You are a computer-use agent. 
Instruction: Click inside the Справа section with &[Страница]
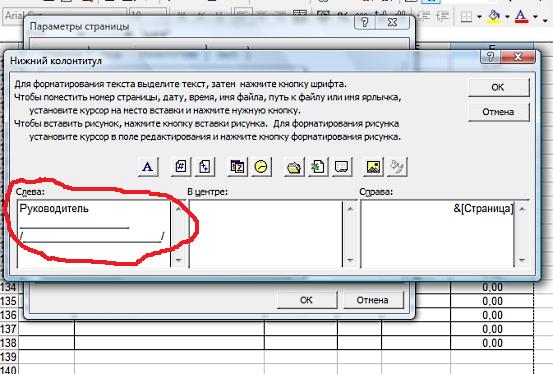[437, 233]
